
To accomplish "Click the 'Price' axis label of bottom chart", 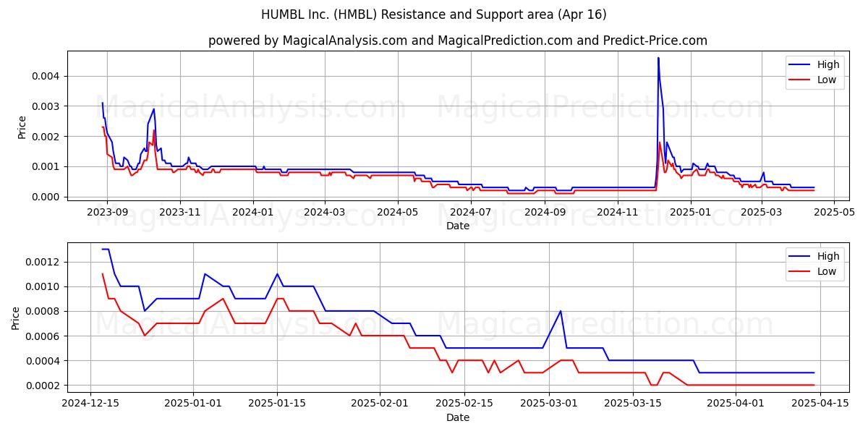I will 16,318.
